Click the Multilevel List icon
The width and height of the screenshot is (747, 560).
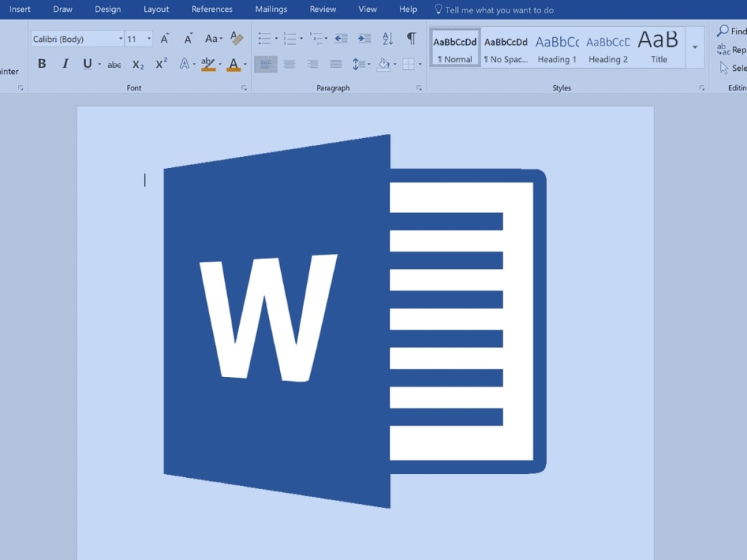click(315, 38)
